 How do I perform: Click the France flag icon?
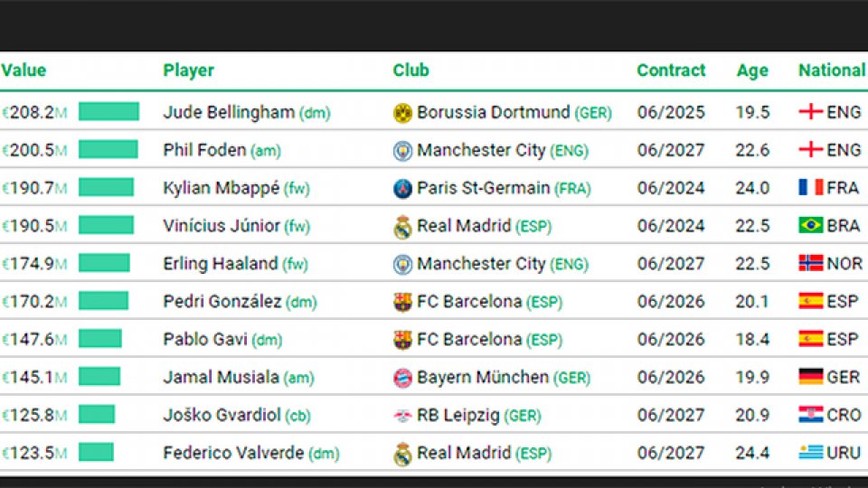(810, 187)
